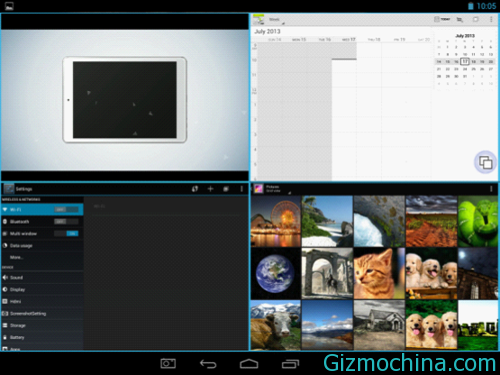Tap the Android back navigation button
This screenshot has height=375, width=500.
point(208,364)
